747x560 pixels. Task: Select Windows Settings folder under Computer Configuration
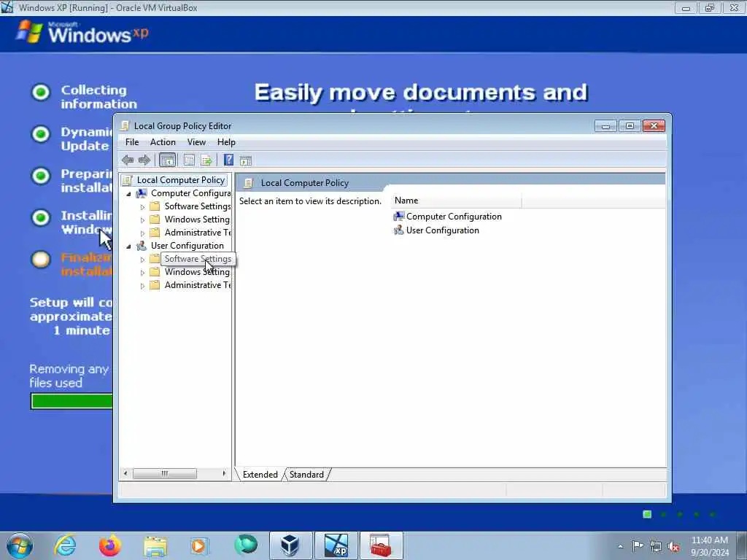point(197,219)
